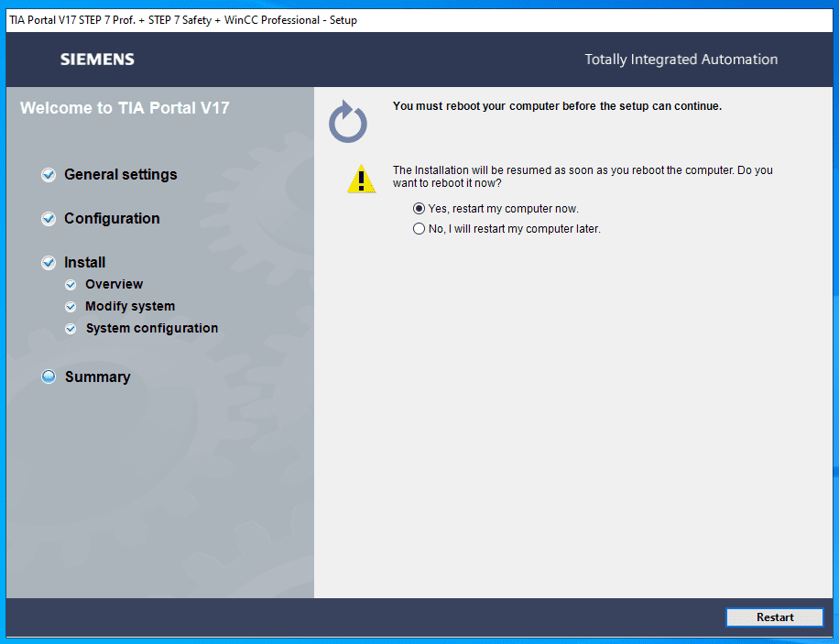This screenshot has width=839, height=644.
Task: Click the Install step checkmark icon
Action: tap(49, 263)
